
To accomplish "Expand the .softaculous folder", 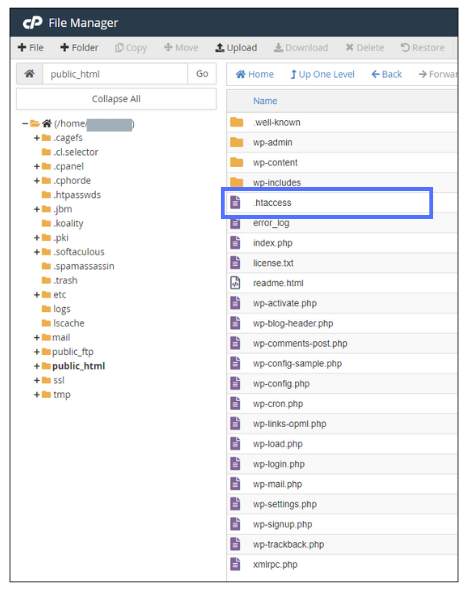I will [37, 252].
